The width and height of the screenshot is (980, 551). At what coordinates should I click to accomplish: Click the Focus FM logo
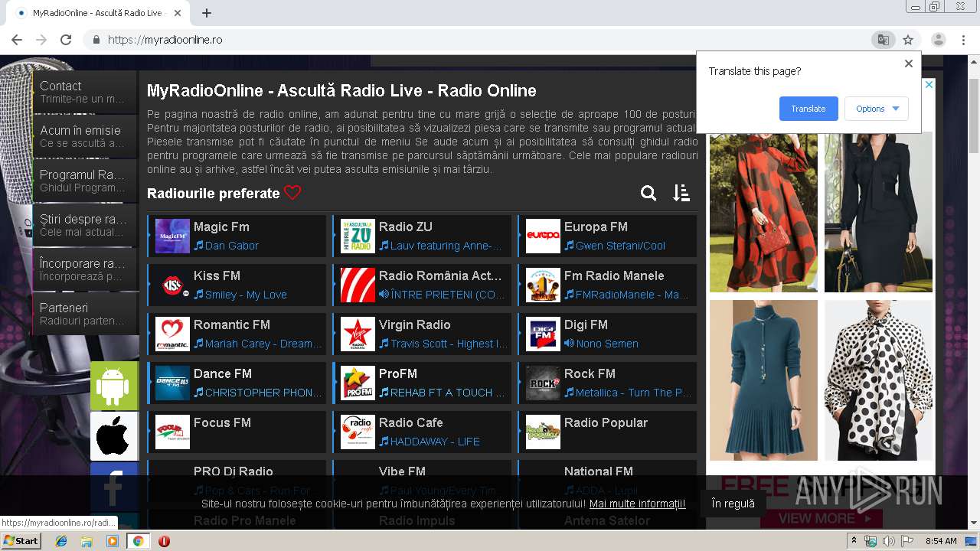pos(172,432)
